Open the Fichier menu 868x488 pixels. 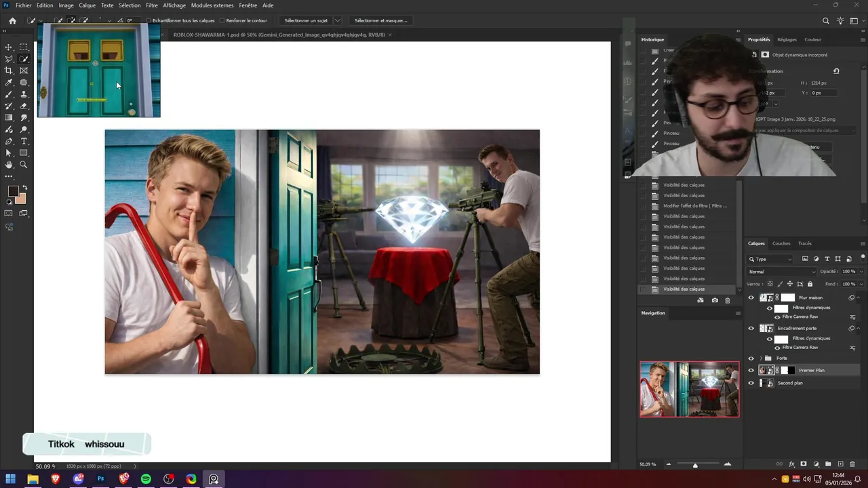[x=23, y=5]
